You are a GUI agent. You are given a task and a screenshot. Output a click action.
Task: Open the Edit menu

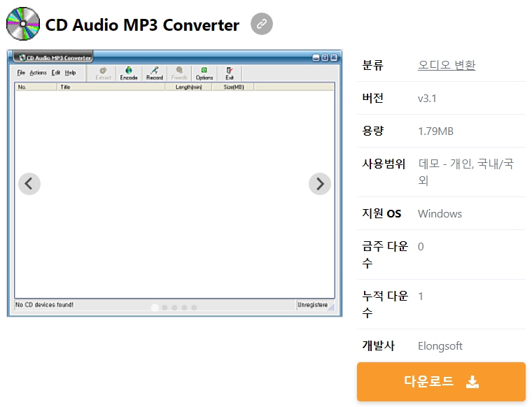[x=55, y=73]
